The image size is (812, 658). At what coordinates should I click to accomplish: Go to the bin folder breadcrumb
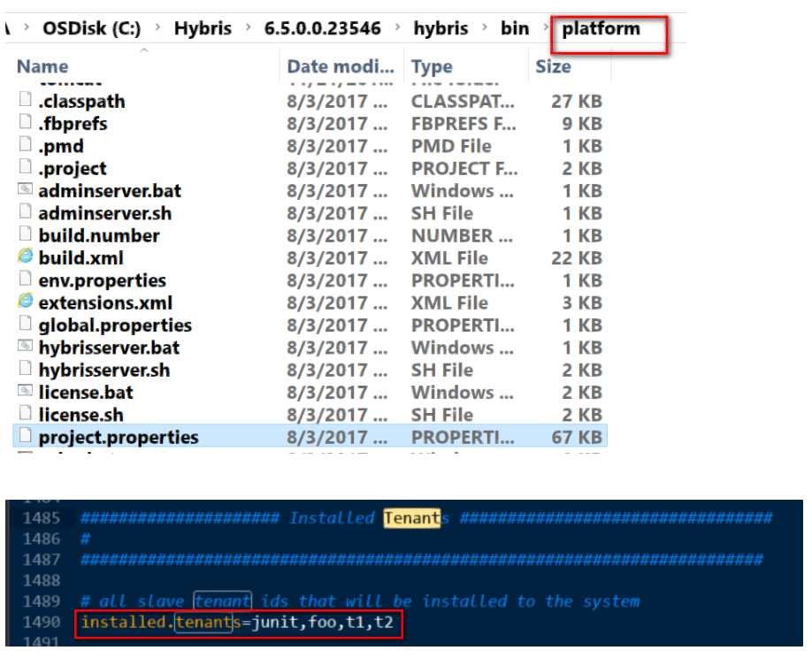[x=515, y=28]
